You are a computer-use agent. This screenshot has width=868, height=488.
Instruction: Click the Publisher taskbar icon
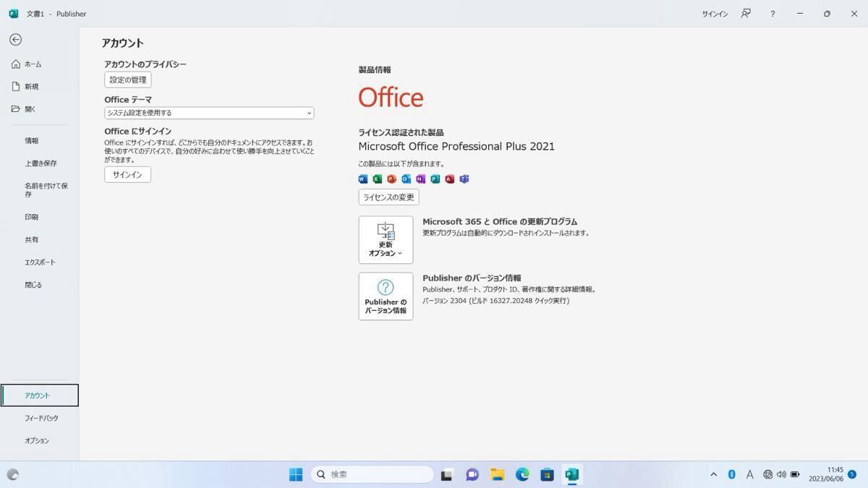pyautogui.click(x=572, y=475)
